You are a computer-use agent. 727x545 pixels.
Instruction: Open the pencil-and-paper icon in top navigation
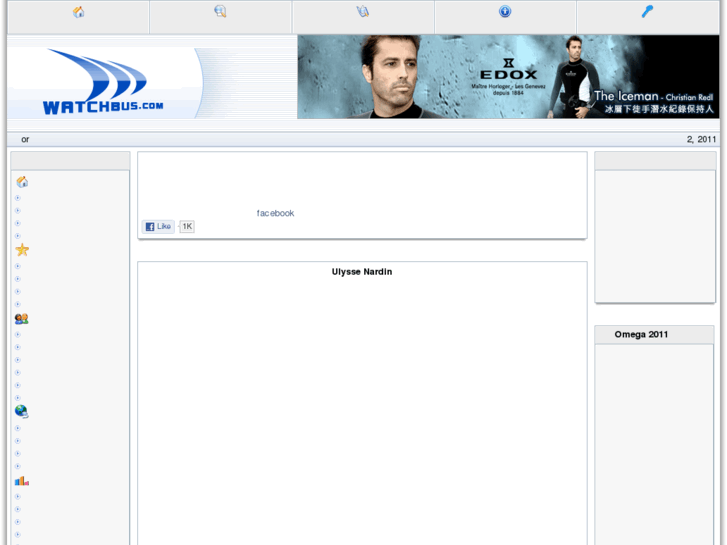(363, 12)
